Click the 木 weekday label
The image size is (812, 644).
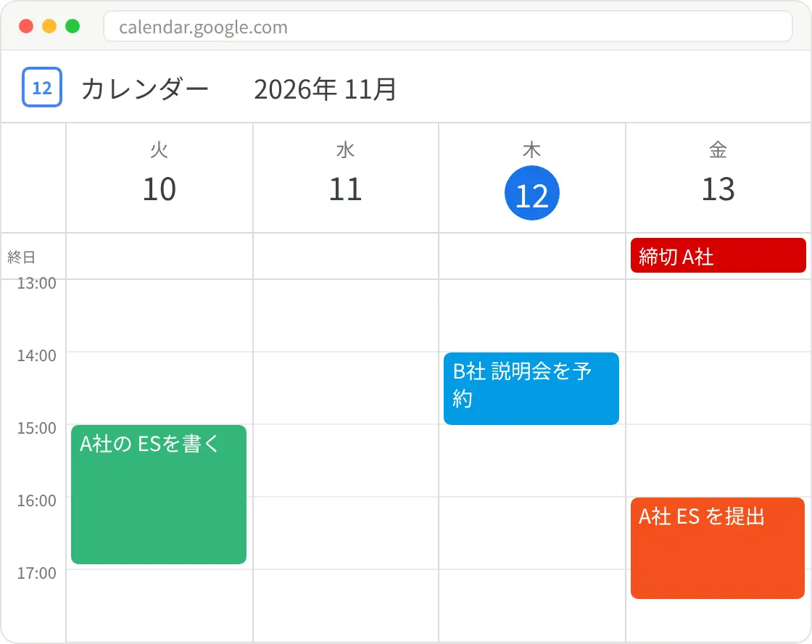(x=532, y=150)
